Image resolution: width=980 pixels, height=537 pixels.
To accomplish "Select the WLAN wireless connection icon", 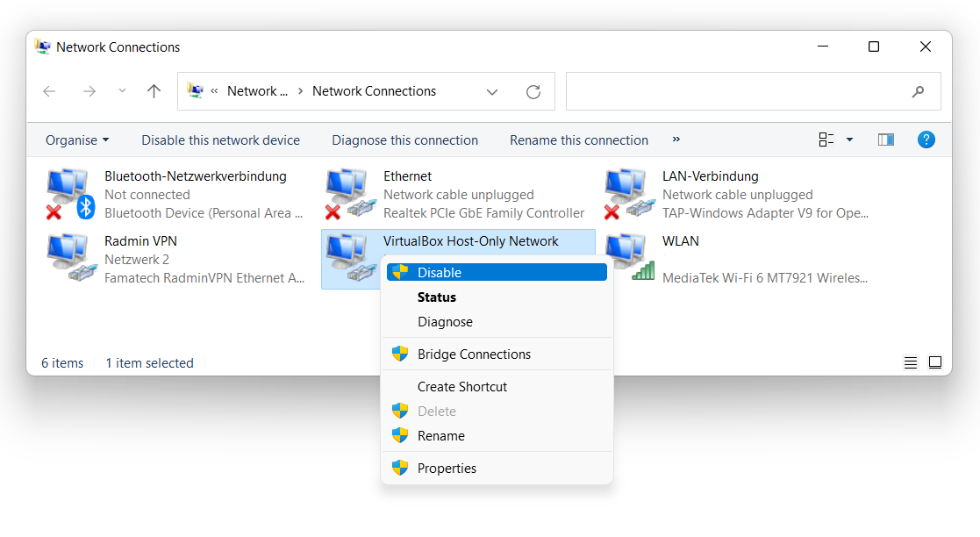I will tap(627, 259).
